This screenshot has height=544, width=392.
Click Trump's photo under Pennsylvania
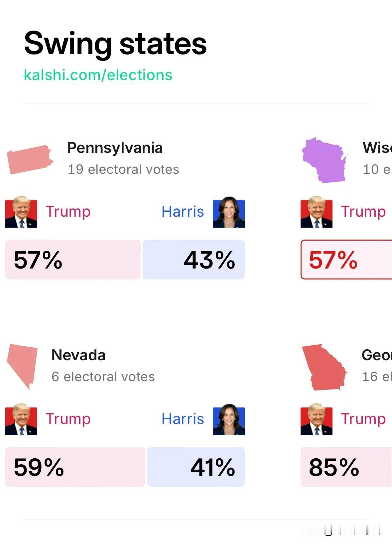click(21, 212)
